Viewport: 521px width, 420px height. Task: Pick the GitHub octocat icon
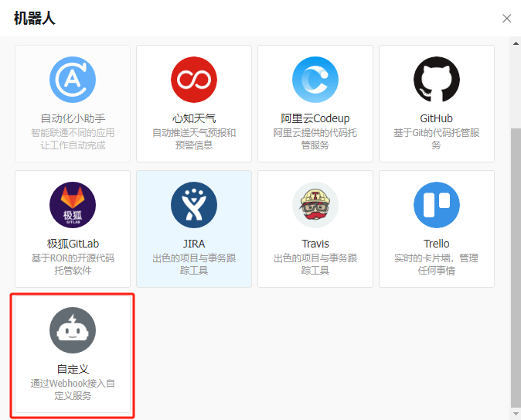(x=437, y=80)
